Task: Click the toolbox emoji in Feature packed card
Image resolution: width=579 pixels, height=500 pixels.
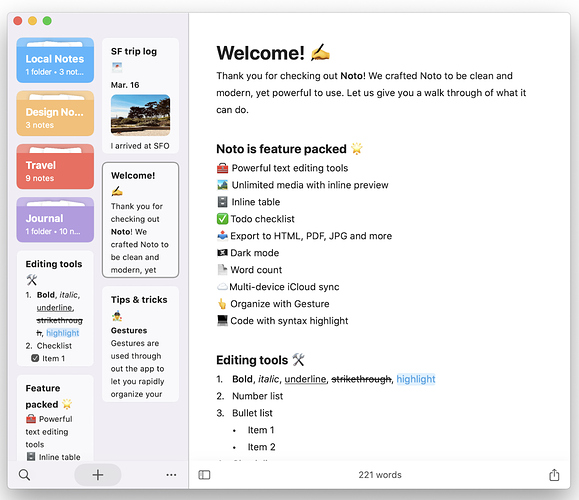Action: tap(31, 419)
